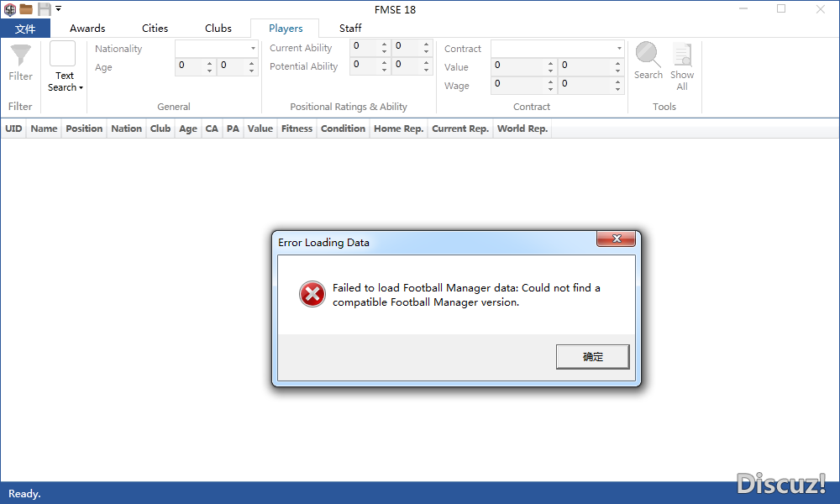Screen dimensions: 840x504
Task: Sort by the Age column header
Action: pyautogui.click(x=188, y=129)
